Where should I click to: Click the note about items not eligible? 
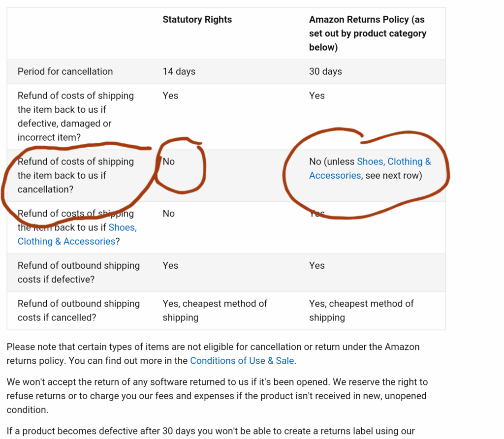click(x=213, y=353)
